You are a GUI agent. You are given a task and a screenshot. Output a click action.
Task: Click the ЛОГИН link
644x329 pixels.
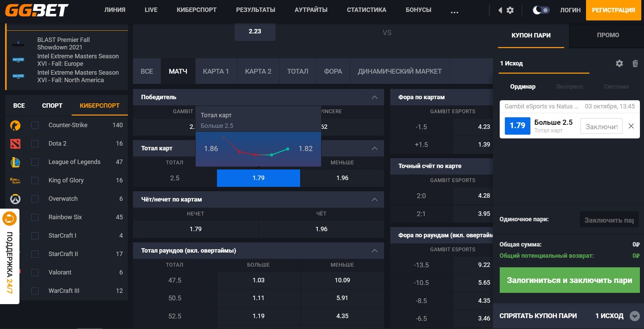[x=570, y=10]
